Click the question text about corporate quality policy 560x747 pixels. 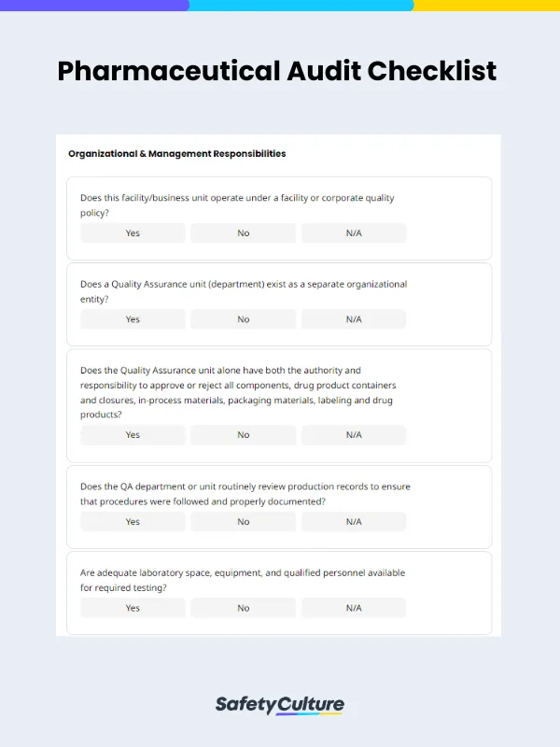(x=237, y=205)
